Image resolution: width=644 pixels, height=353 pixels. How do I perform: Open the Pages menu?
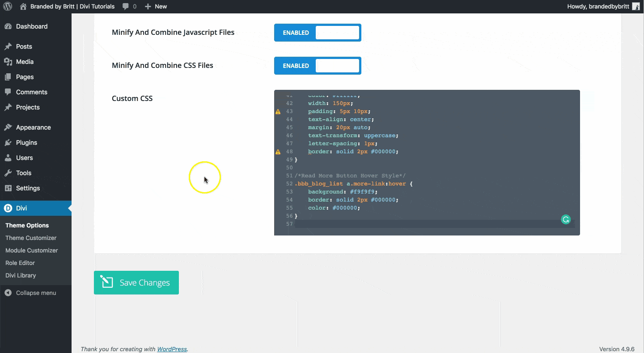(x=36, y=77)
